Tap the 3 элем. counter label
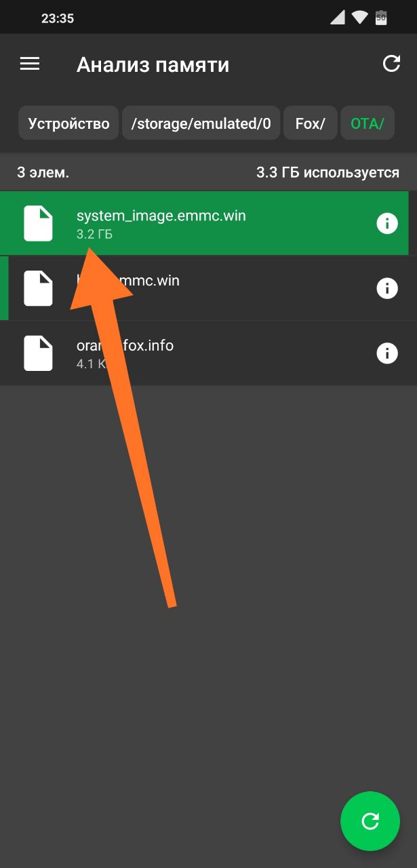The image size is (417, 868). [43, 172]
